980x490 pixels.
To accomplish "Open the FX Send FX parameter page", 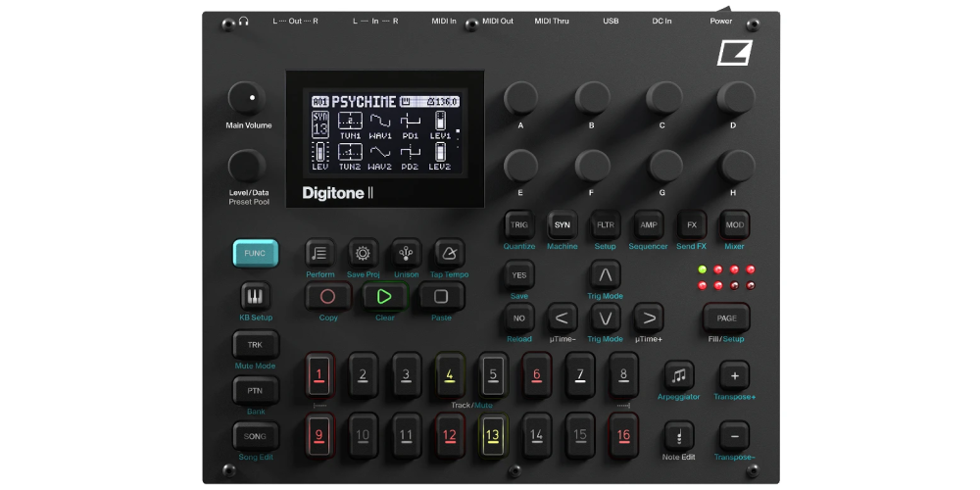I will coord(692,225).
